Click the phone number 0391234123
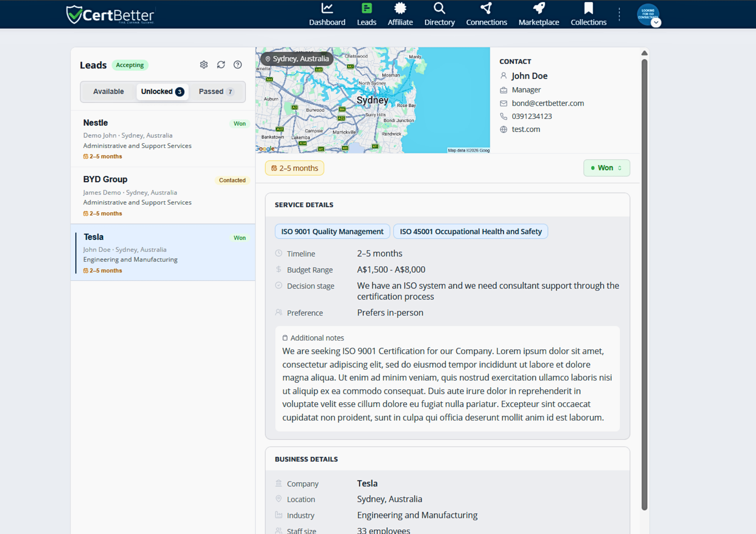The height and width of the screenshot is (534, 756). [532, 116]
